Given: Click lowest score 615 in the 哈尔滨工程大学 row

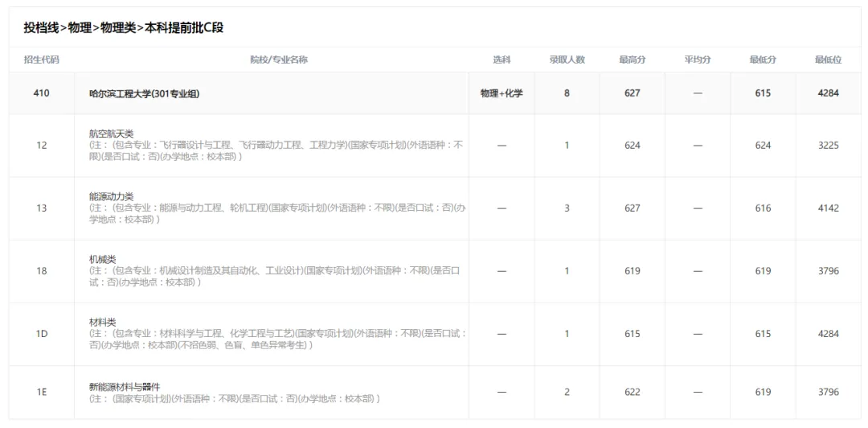Looking at the screenshot, I should click(x=763, y=93).
